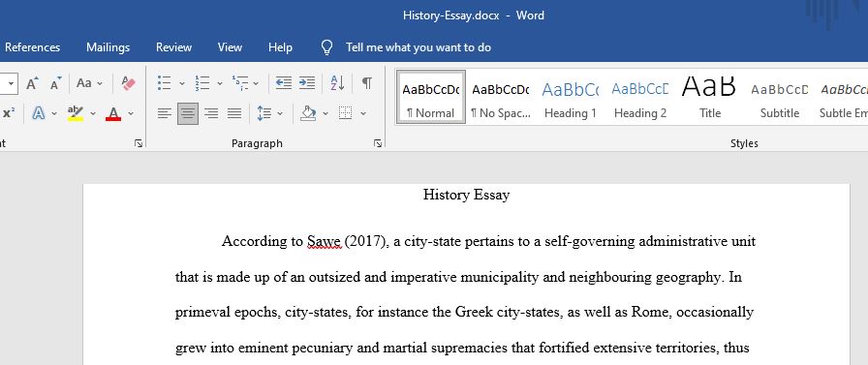Screen dimensions: 868x365
Task: Open the Change Case dropdown arrow
Action: (x=100, y=83)
